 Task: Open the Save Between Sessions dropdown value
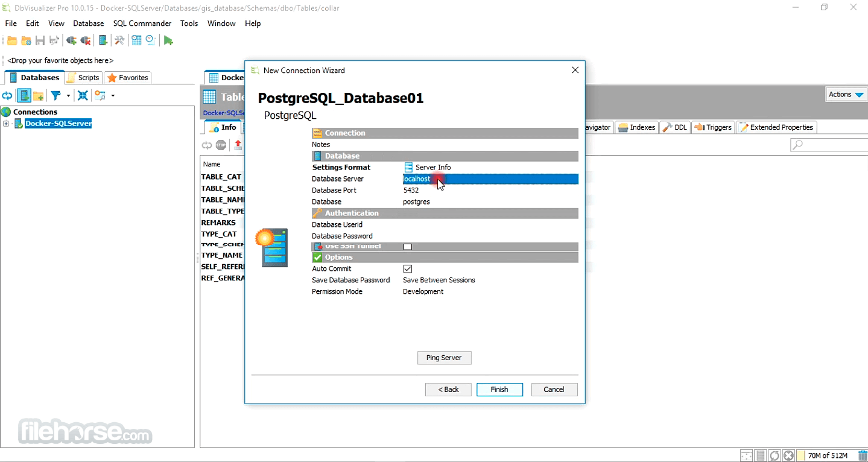439,280
